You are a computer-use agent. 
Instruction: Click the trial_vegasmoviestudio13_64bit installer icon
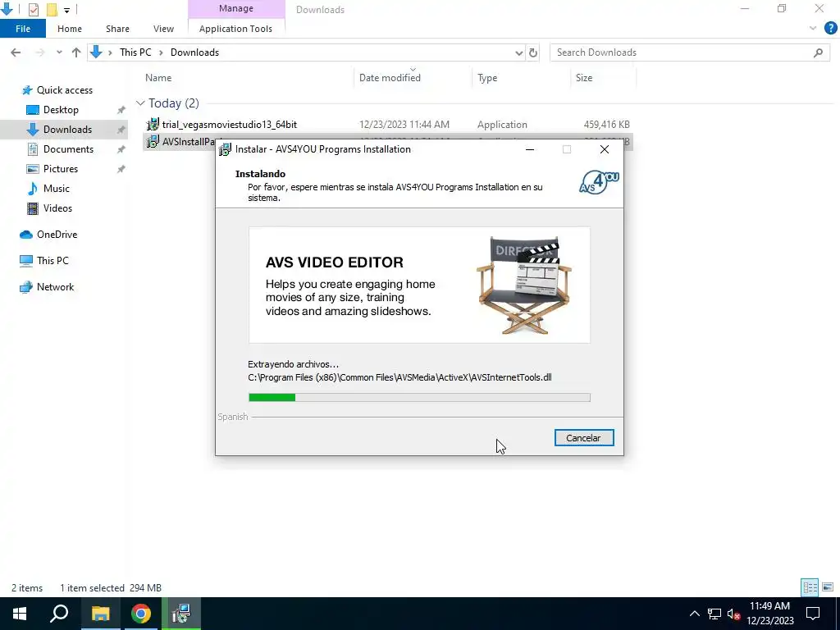[153, 125]
